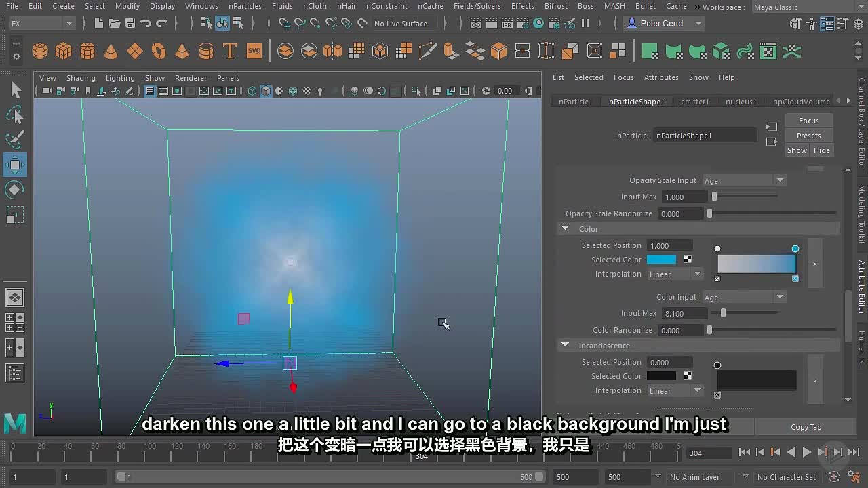Viewport: 868px width, 488px height.
Task: Open the Outliner panel layout icon
Action: [15, 373]
